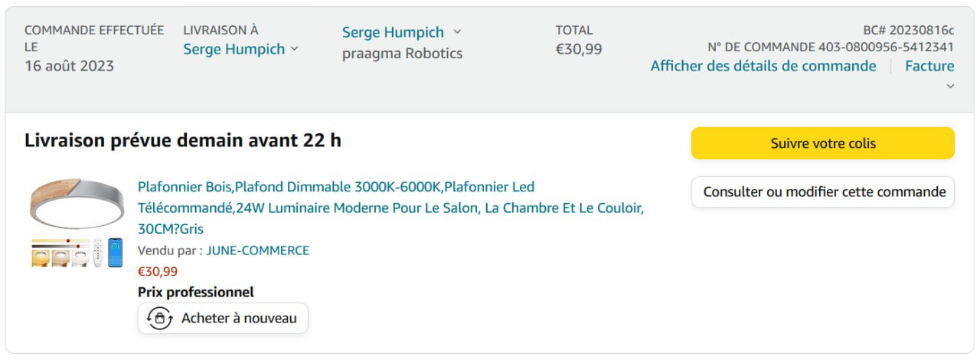Click the remote control picture in product image
The image size is (980, 360).
click(x=97, y=253)
